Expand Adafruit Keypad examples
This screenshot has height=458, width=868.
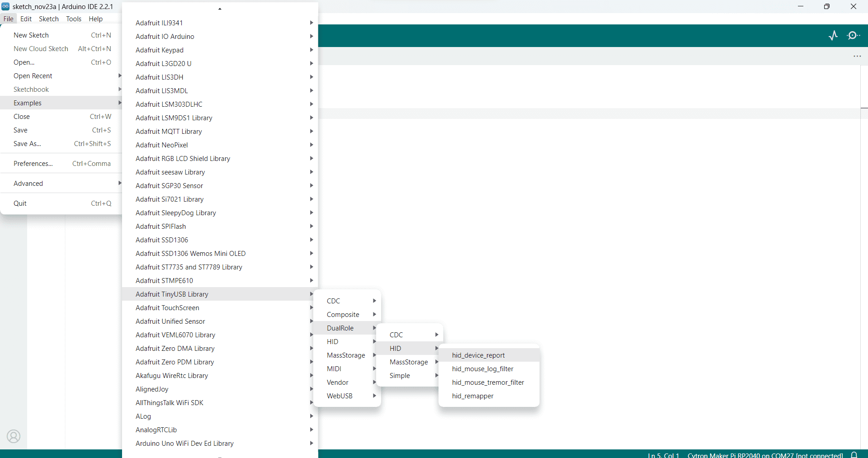click(x=220, y=50)
